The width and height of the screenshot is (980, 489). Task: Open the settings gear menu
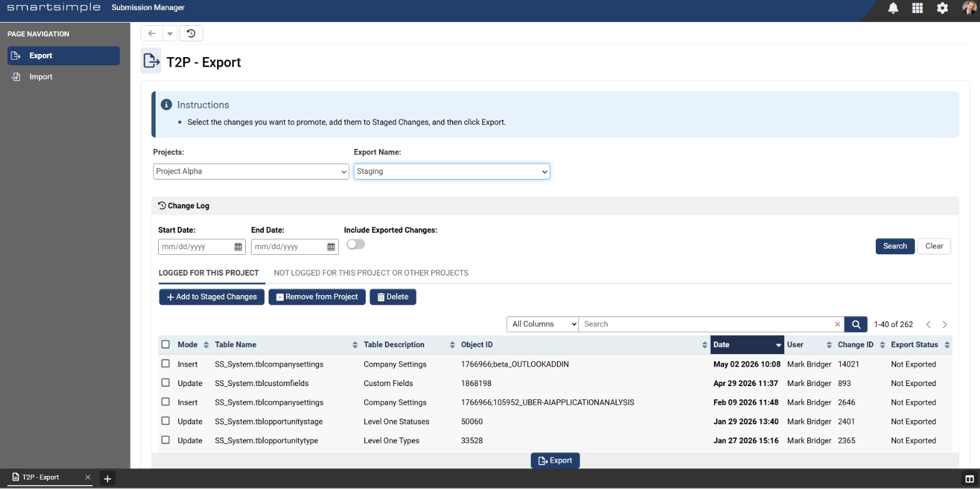942,8
